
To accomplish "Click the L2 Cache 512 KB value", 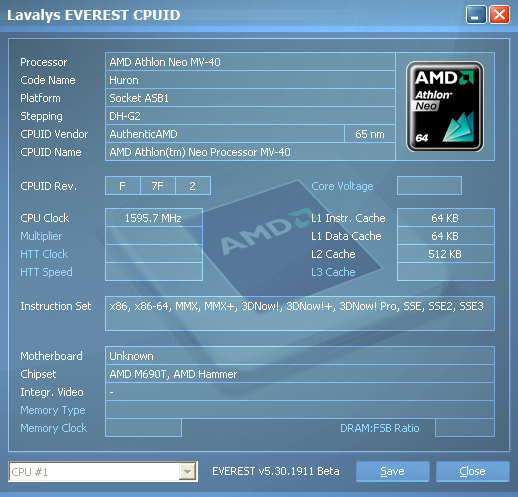I will point(446,254).
